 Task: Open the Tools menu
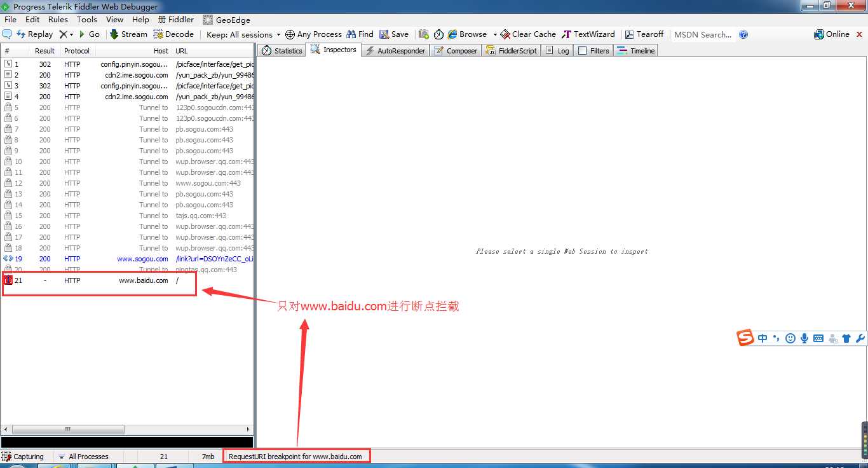(87, 20)
